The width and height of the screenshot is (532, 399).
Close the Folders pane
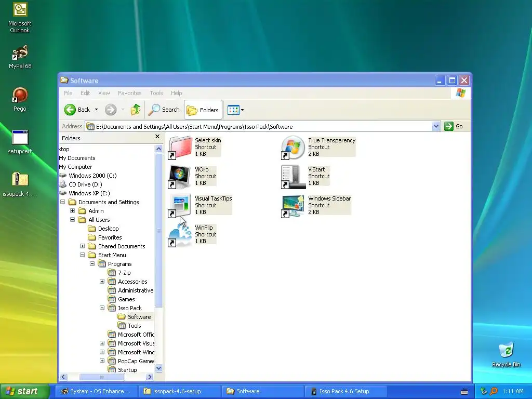click(157, 137)
